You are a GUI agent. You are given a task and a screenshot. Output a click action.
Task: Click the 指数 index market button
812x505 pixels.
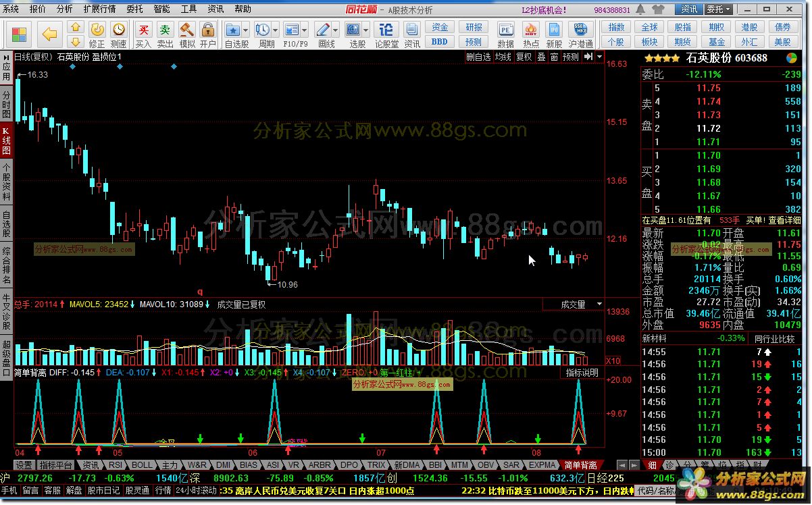[x=616, y=28]
